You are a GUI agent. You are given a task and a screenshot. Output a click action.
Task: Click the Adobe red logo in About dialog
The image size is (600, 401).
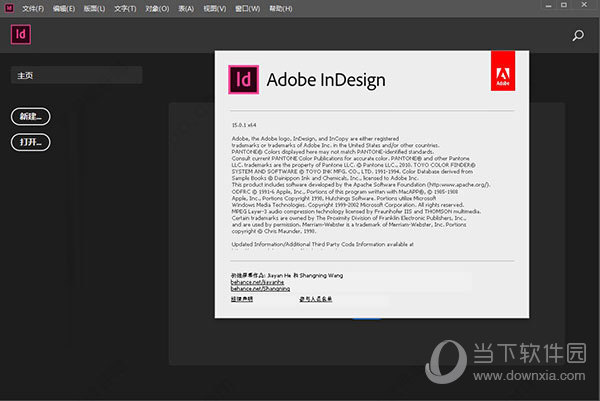[x=503, y=77]
